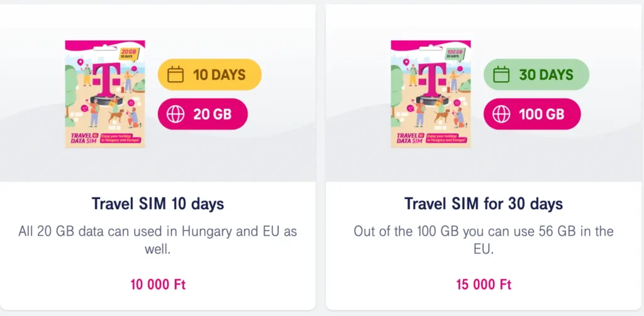The image size is (644, 316).
Task: Click the calendar icon beside 10 DAYS
Action: (x=175, y=75)
